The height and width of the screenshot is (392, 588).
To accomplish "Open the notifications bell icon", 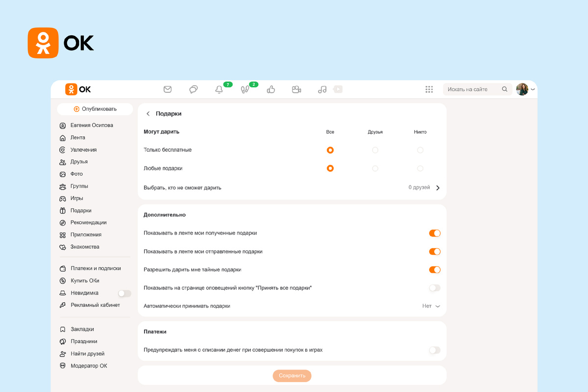I will point(219,90).
